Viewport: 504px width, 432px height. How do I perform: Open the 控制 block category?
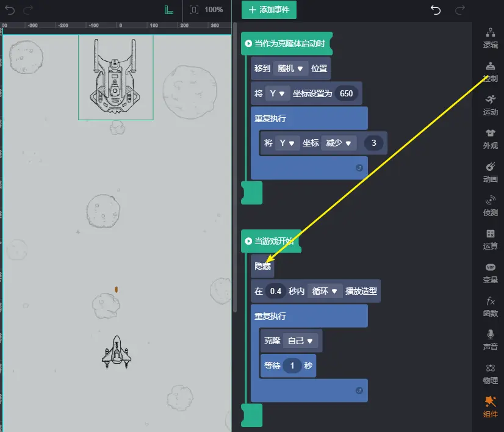point(490,72)
